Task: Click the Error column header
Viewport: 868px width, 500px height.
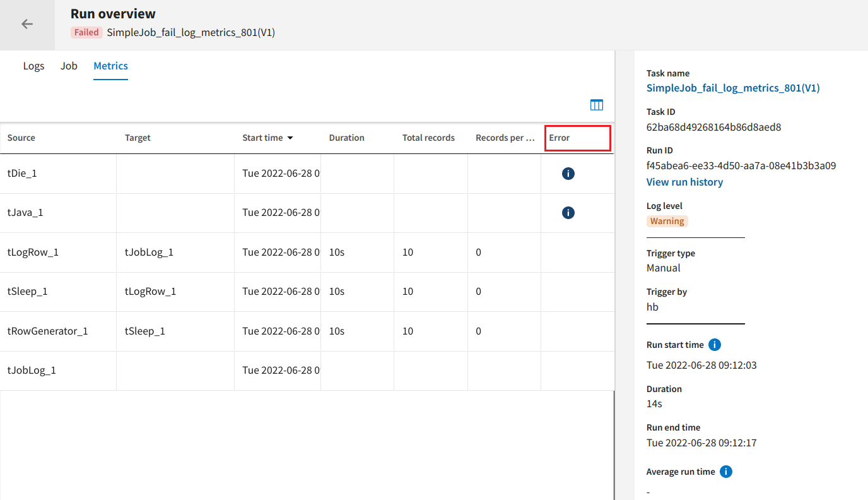Action: [560, 138]
